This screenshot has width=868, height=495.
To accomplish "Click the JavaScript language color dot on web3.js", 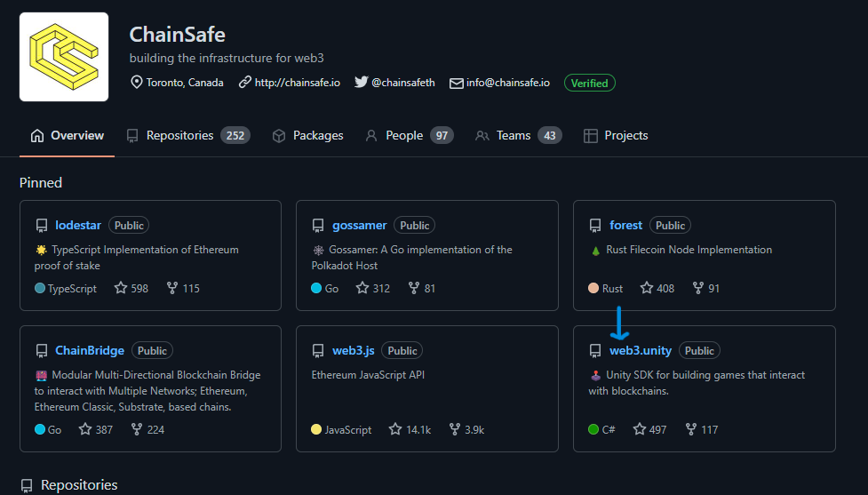I will pos(316,429).
